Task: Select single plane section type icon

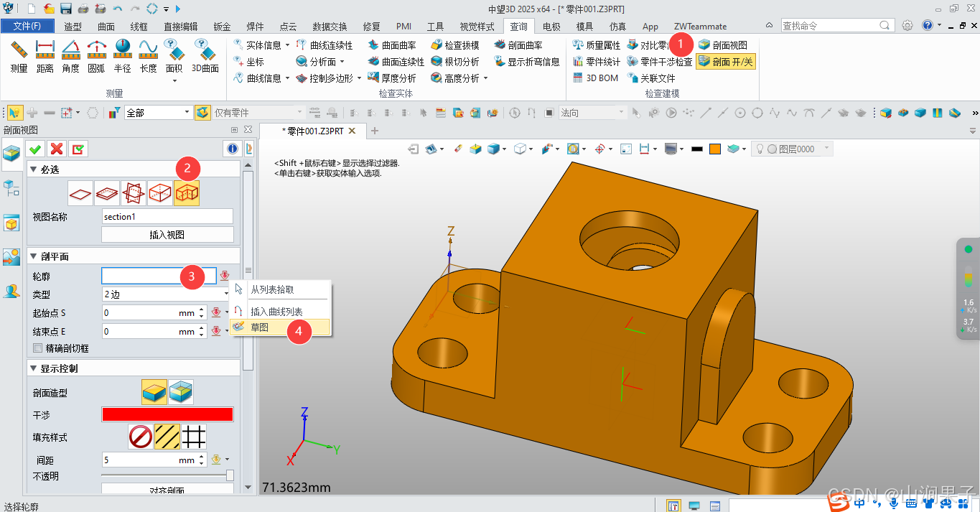Action: (x=81, y=192)
